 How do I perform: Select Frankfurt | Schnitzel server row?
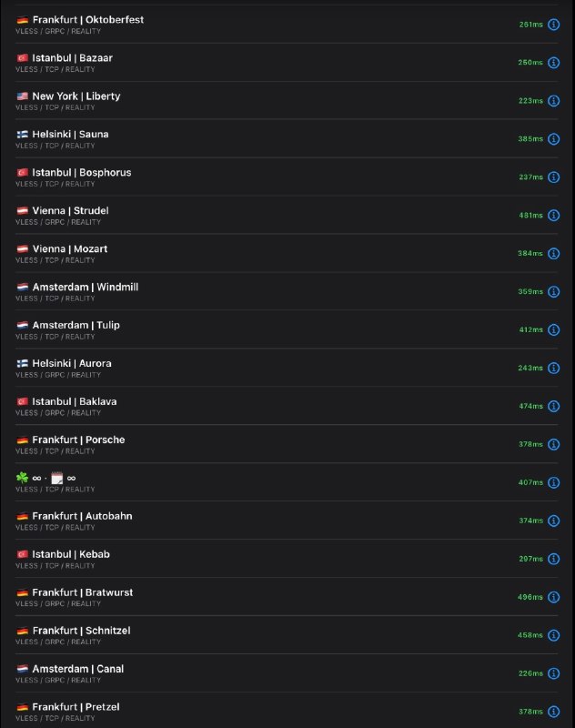tap(287, 635)
